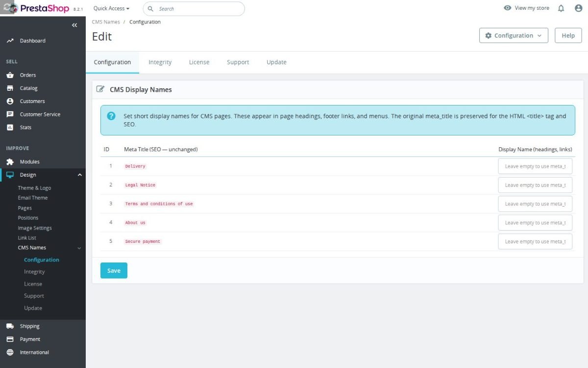
Task: Click the question mark info icon
Action: (x=111, y=116)
